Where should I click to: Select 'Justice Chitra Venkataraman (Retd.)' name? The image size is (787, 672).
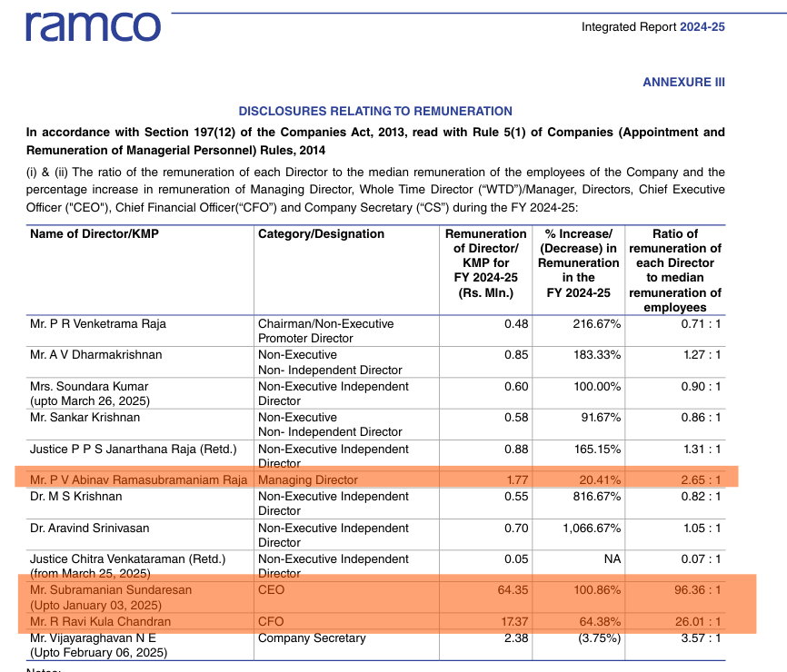[x=127, y=559]
